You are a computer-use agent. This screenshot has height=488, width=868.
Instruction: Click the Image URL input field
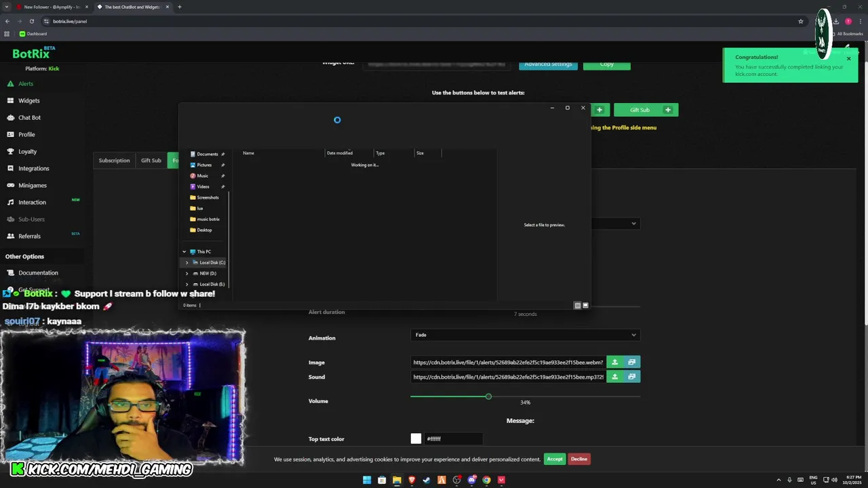(508, 362)
